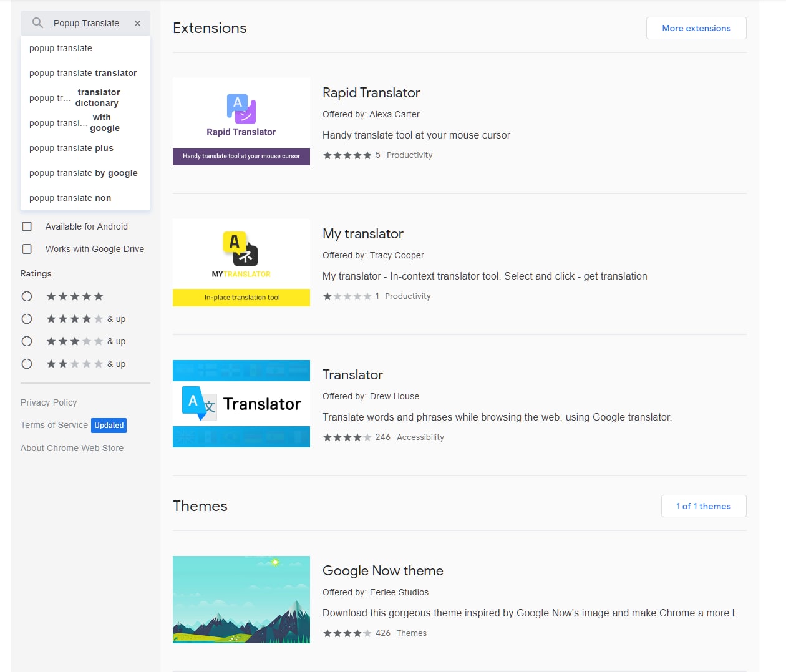Click the 1 of 1 themes button
Screen dimensions: 786x672
(704, 506)
